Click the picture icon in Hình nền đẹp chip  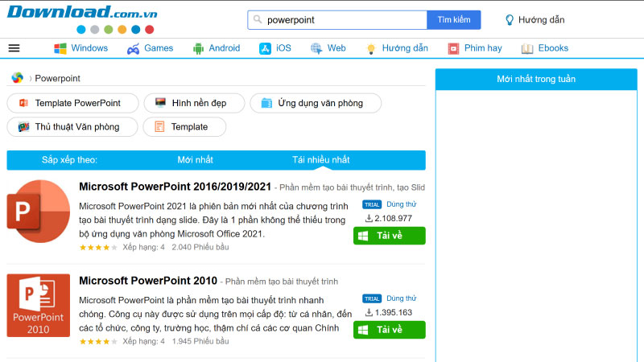[160, 103]
